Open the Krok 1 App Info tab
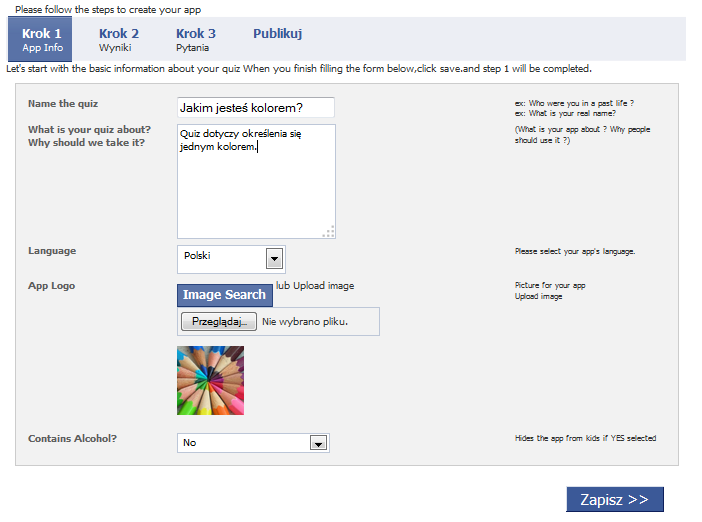Viewport: 702px width, 522px height. 40,39
